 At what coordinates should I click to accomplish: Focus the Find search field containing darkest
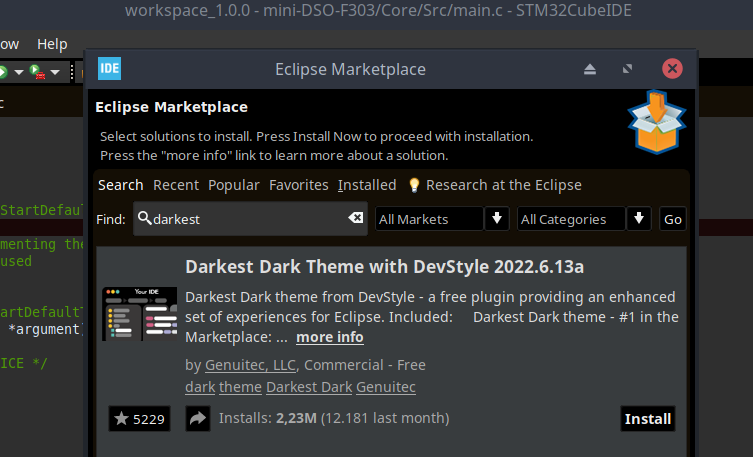coord(250,219)
